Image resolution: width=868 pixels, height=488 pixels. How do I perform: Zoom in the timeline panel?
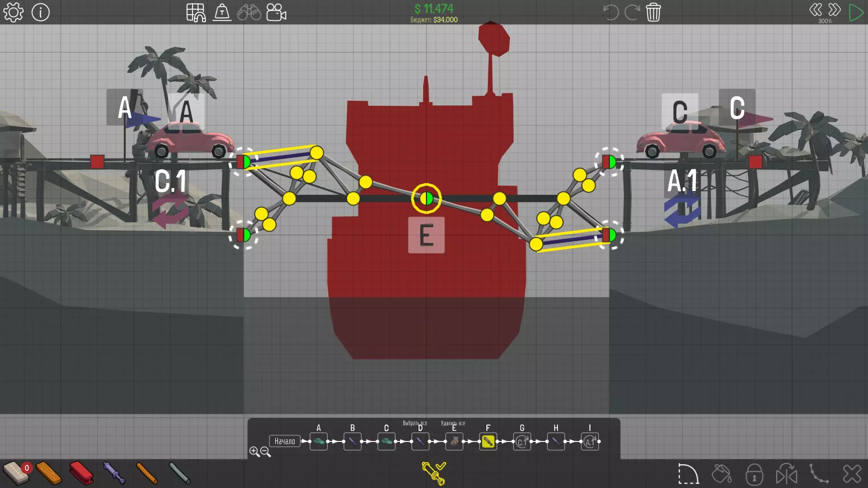point(254,451)
